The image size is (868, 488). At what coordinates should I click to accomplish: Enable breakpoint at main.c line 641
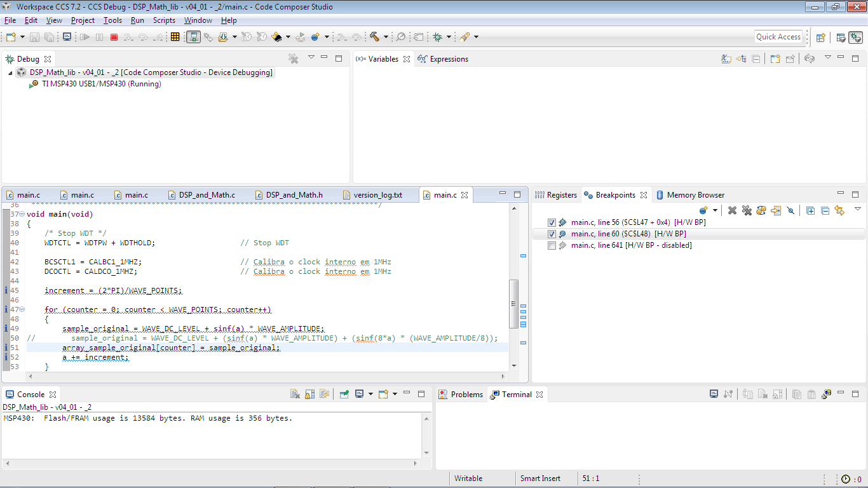pos(552,245)
